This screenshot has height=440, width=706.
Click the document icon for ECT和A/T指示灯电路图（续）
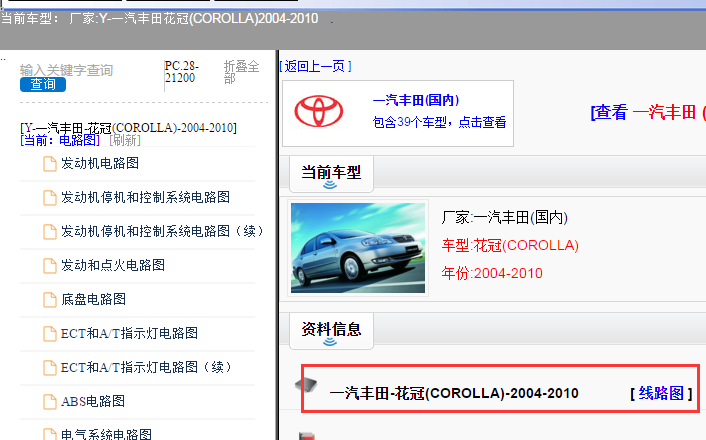[50, 368]
